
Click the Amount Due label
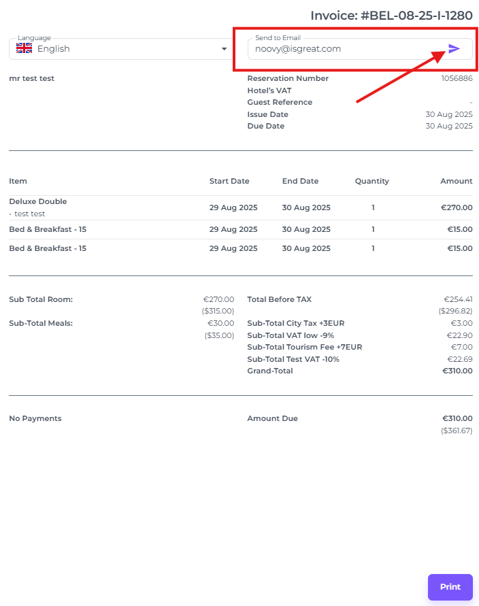tap(273, 418)
